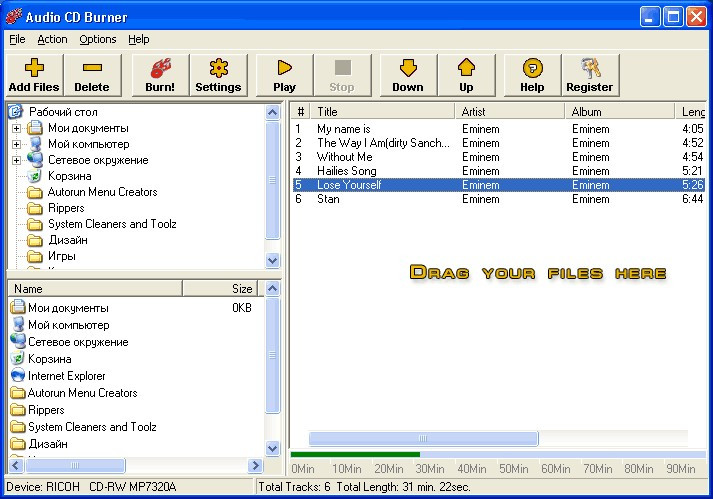This screenshot has width=713, height=499.
Task: Click the Device RICOH CD-RW status entry
Action: click(129, 487)
